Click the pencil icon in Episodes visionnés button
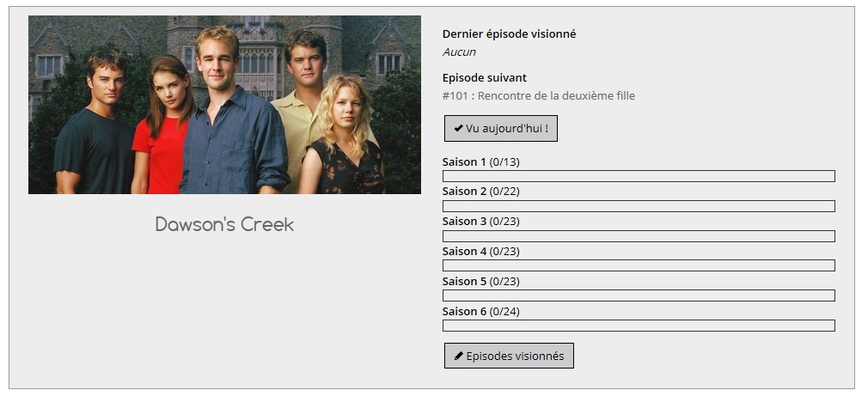The height and width of the screenshot is (396, 868). (458, 356)
